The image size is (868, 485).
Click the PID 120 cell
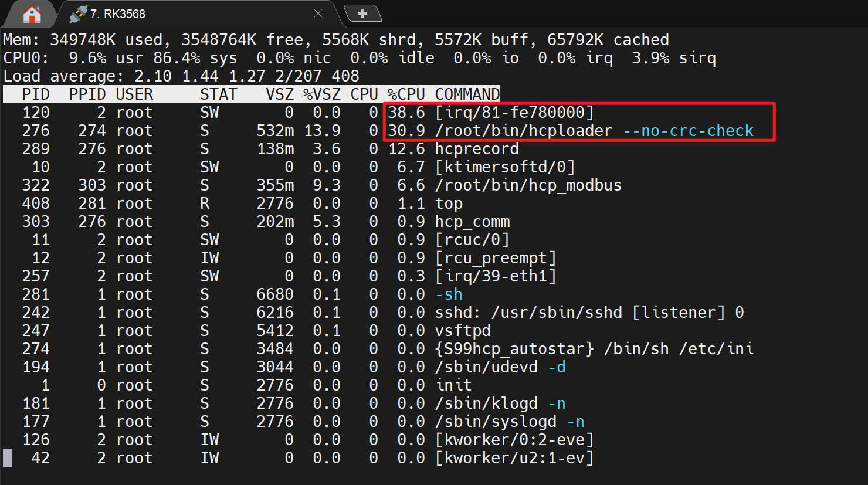click(x=36, y=113)
